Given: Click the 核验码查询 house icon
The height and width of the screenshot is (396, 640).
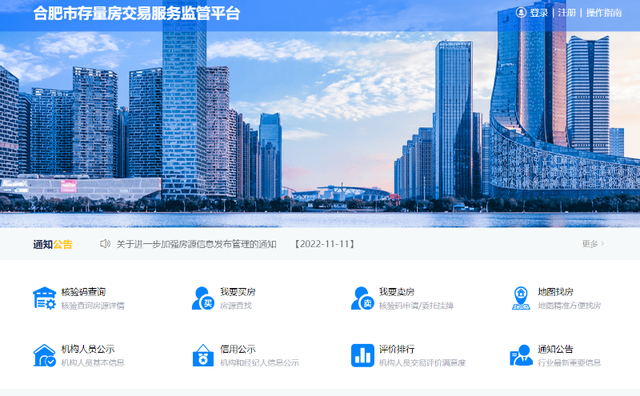Looking at the screenshot, I should pyautogui.click(x=44, y=298).
